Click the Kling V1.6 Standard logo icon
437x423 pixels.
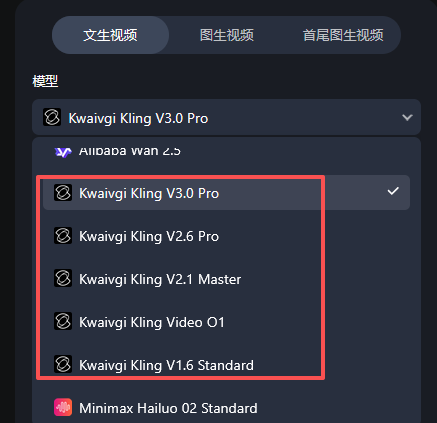click(63, 364)
